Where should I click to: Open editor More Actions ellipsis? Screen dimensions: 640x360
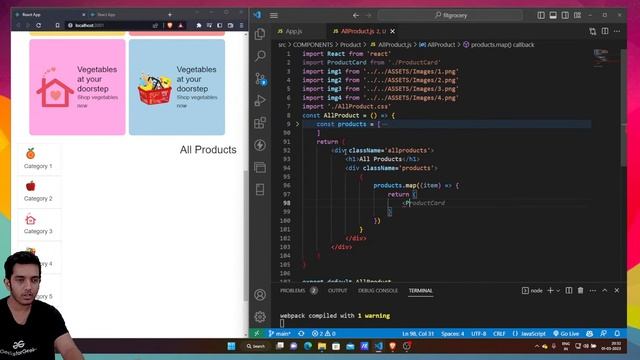pos(617,31)
